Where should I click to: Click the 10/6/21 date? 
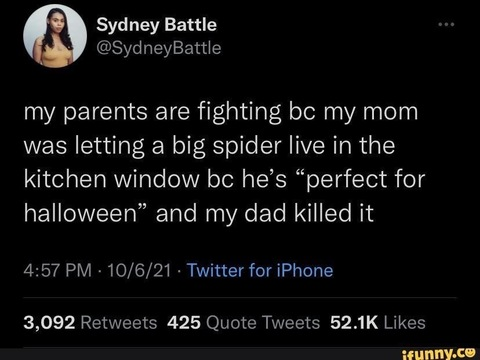139,270
